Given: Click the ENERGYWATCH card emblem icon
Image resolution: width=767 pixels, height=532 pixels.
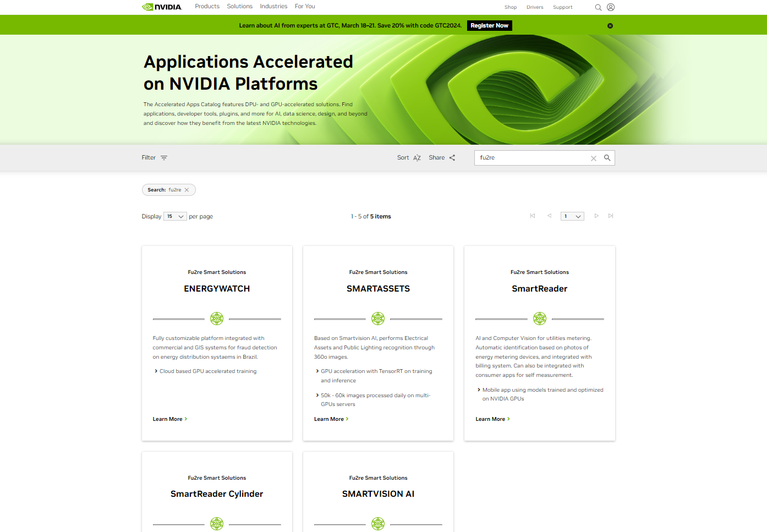Looking at the screenshot, I should 217,319.
